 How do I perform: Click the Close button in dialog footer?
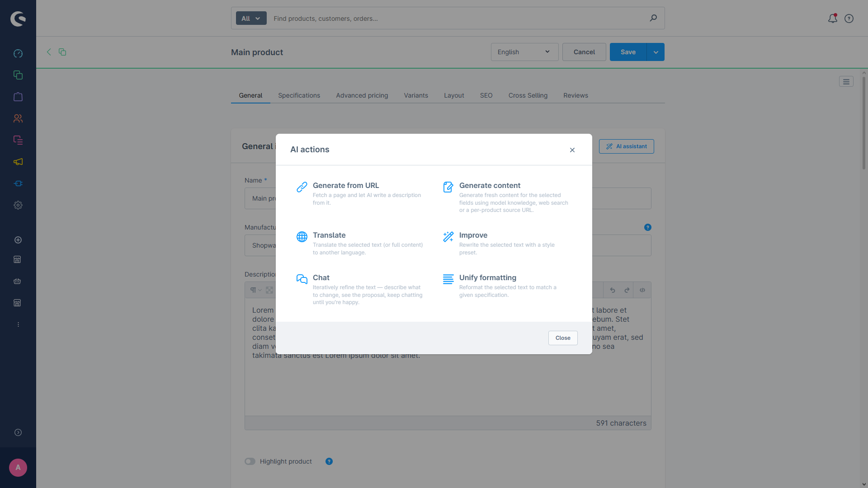pos(563,338)
